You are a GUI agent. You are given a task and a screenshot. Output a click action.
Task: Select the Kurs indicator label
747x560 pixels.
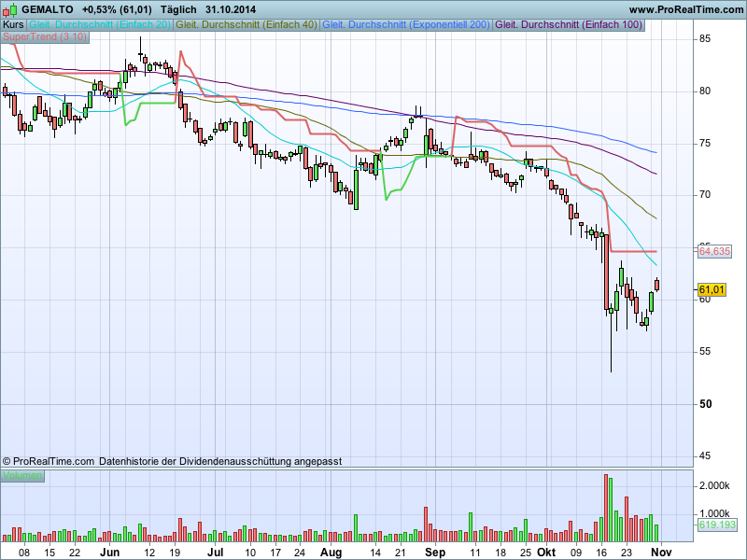(x=13, y=24)
